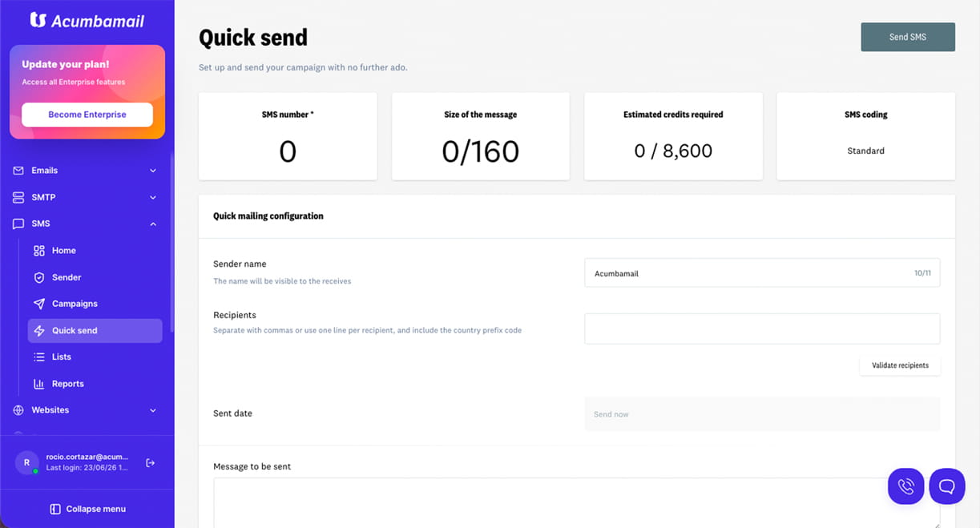Expand the SMTP menu chevron
The image size is (980, 528).
(153, 197)
